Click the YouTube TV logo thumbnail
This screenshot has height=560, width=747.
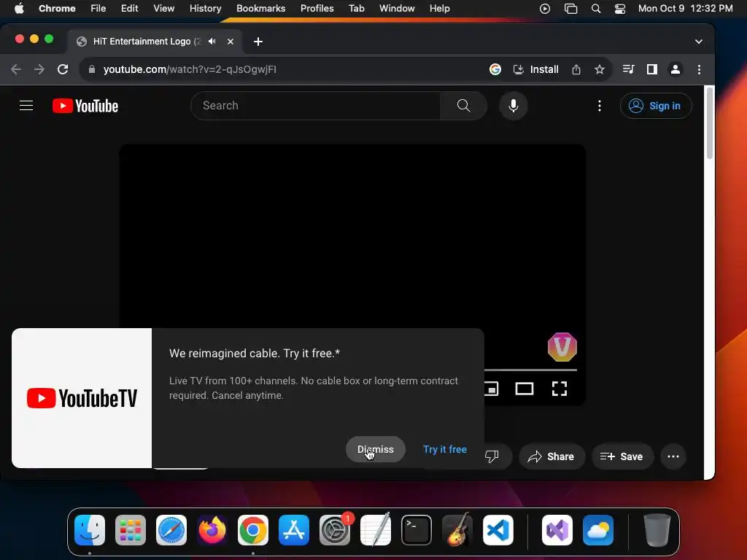(x=82, y=398)
